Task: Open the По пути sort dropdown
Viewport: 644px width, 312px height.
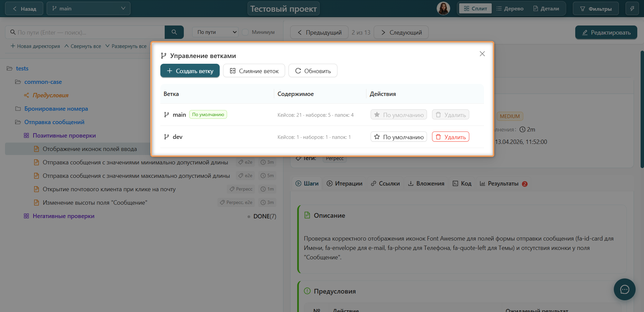Action: 215,32
